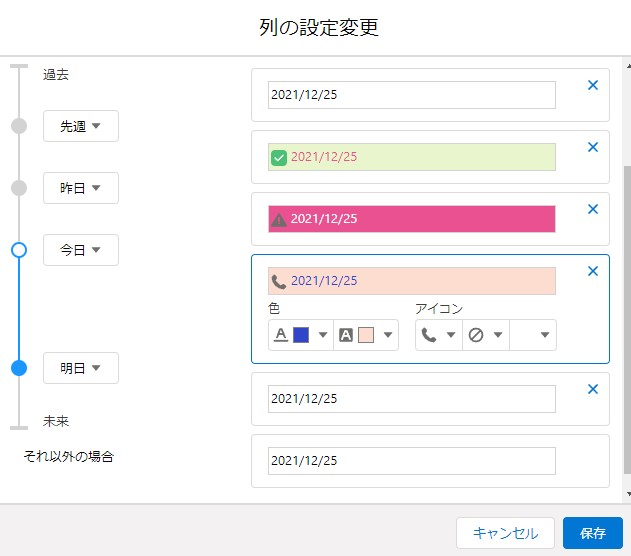Image resolution: width=631 pixels, height=556 pixels.
Task: Delete the selected phone icon rule
Action: pyautogui.click(x=593, y=271)
